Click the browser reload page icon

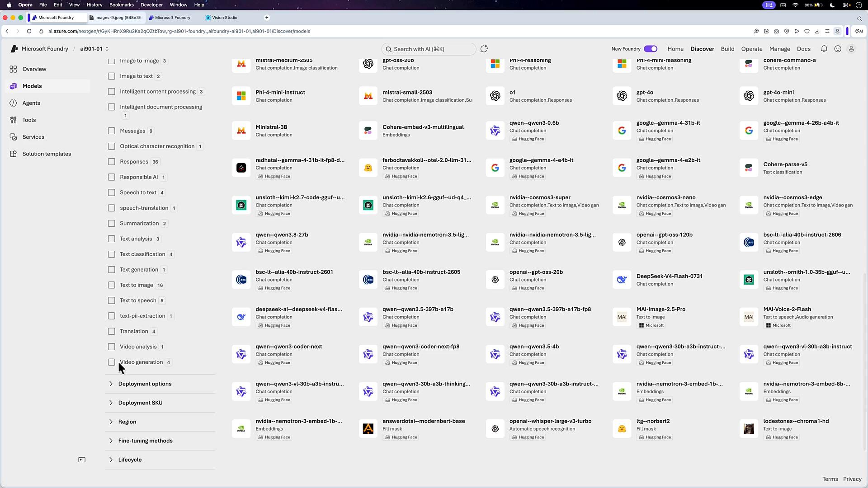(x=29, y=31)
